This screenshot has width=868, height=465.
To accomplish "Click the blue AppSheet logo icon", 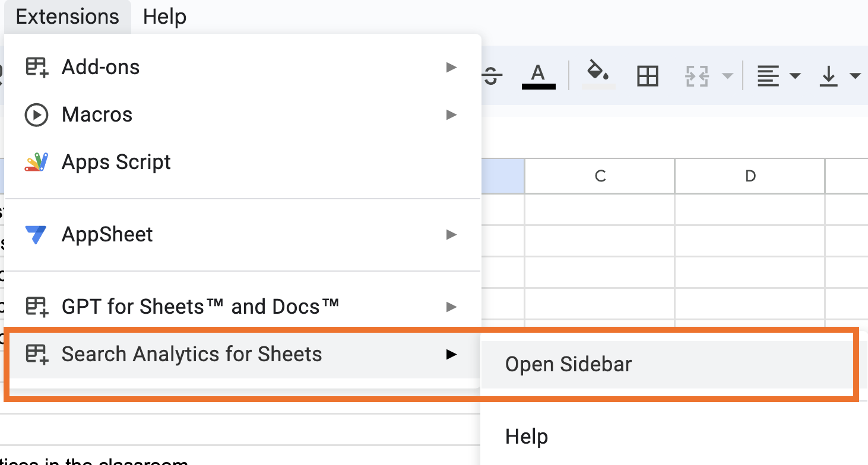I will pyautogui.click(x=36, y=234).
